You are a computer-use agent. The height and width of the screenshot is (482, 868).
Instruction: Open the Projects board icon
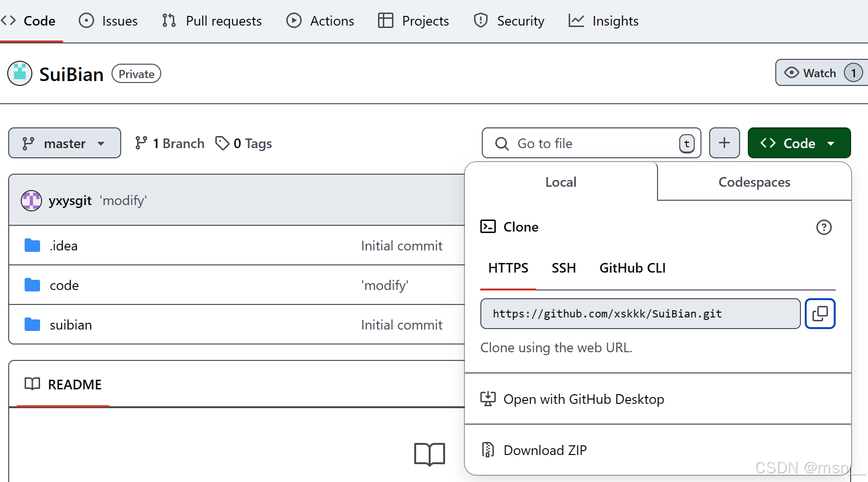click(386, 21)
